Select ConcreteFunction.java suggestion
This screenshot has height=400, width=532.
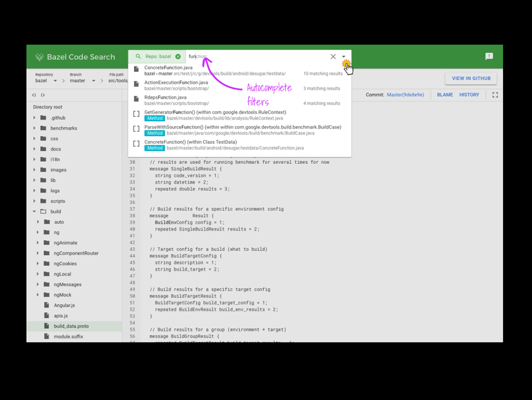pyautogui.click(x=239, y=71)
